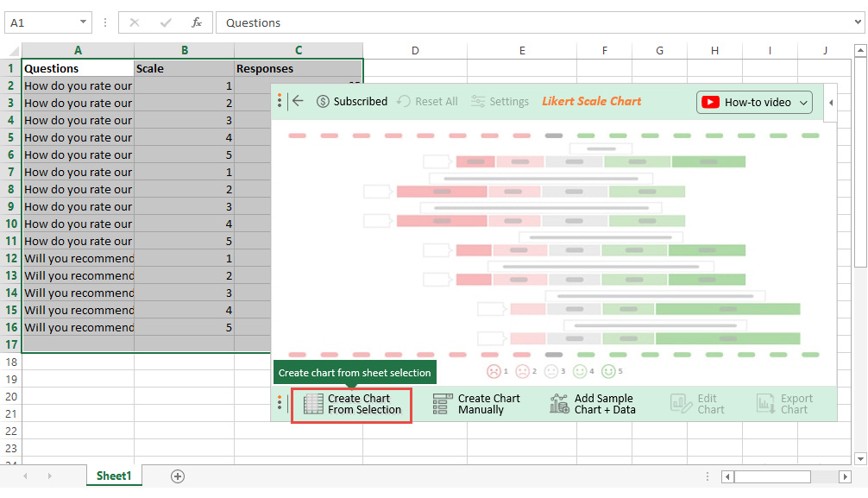Click the very happy face icon labeled 5

[x=608, y=371]
